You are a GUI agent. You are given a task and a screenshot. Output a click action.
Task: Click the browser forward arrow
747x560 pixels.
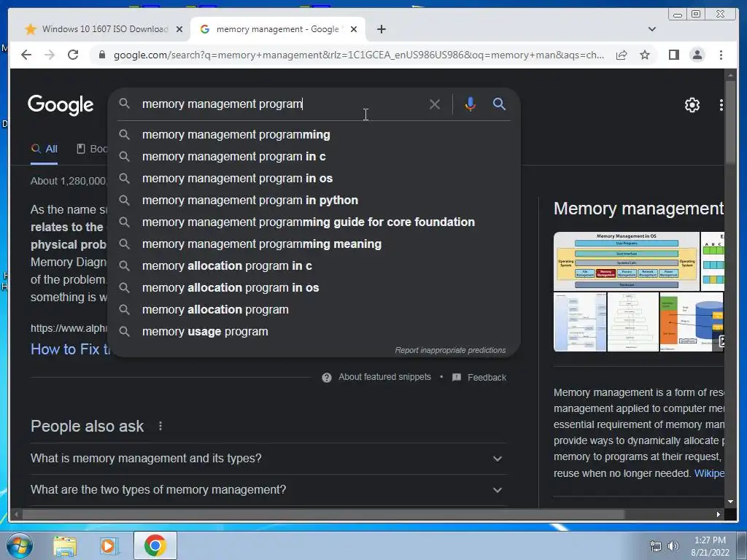pyautogui.click(x=50, y=55)
